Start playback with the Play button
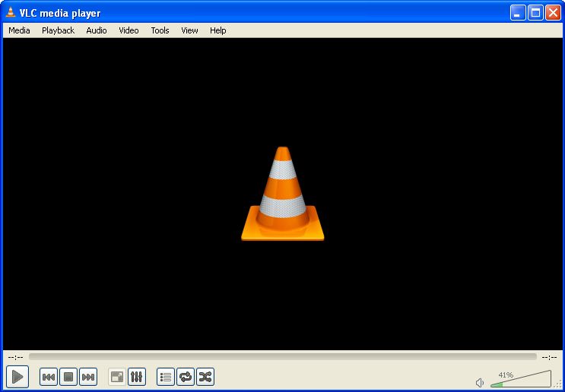The width and height of the screenshot is (565, 392). point(17,377)
